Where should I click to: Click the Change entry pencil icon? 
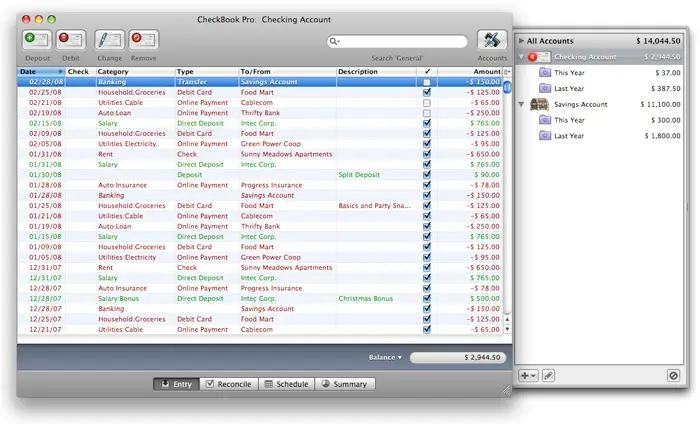pyautogui.click(x=109, y=40)
